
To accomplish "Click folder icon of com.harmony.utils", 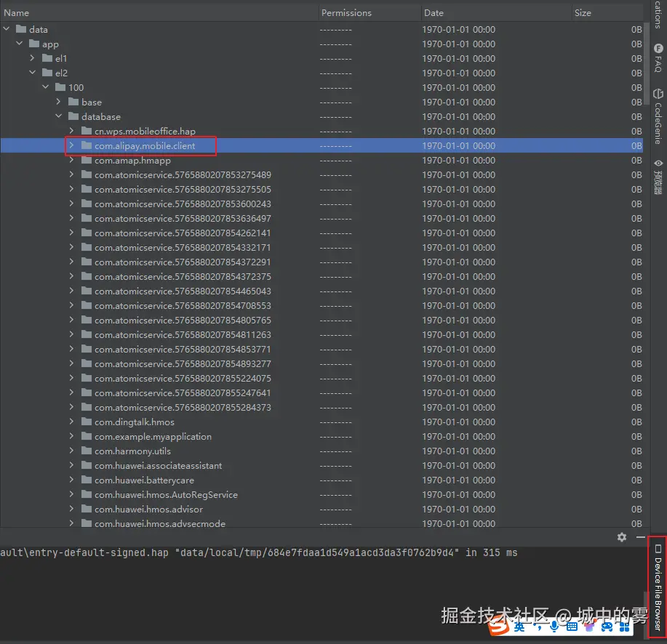I will [87, 451].
